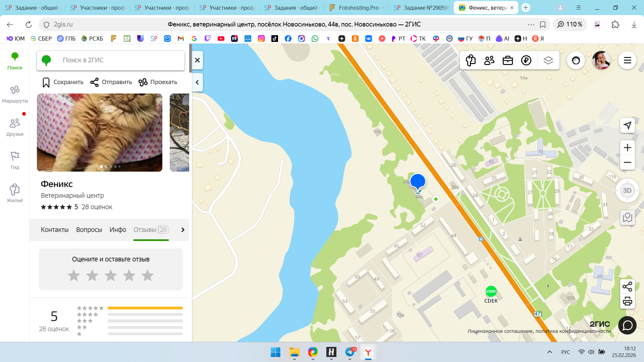Image resolution: width=644 pixels, height=362 pixels.
Task: Click the map layers icon
Action: 548,60
